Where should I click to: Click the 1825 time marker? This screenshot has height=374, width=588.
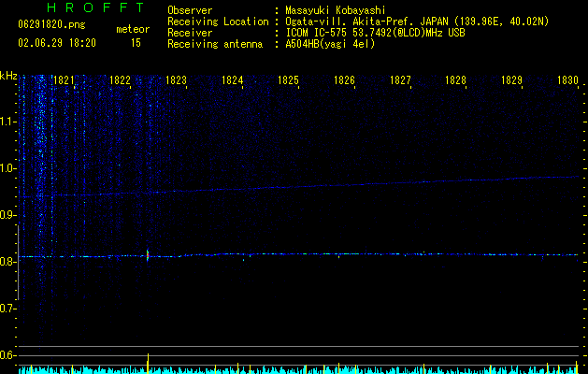pyautogui.click(x=288, y=80)
